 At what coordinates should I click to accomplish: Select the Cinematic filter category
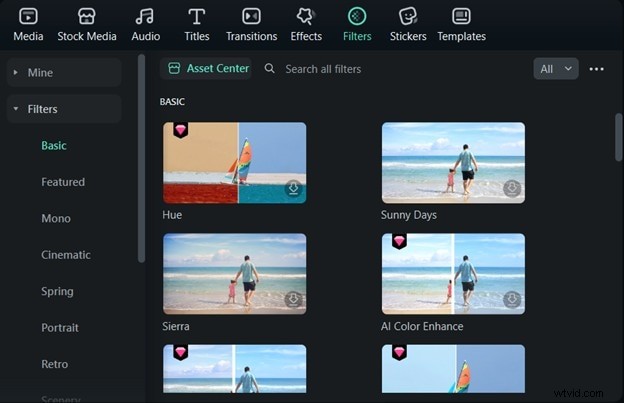pos(66,255)
